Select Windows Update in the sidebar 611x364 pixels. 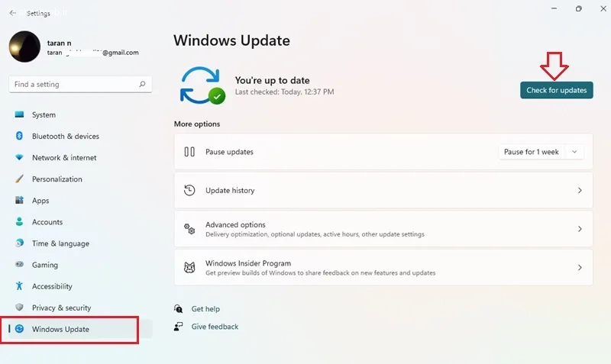[60, 329]
